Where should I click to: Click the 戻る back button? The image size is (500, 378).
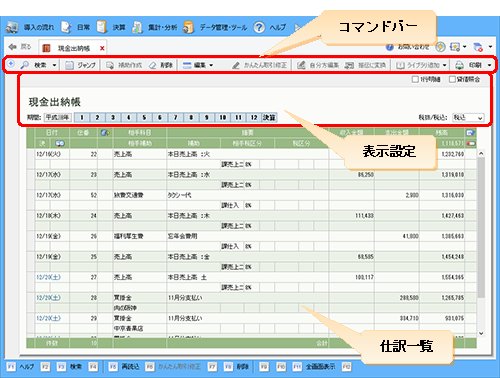(20, 47)
